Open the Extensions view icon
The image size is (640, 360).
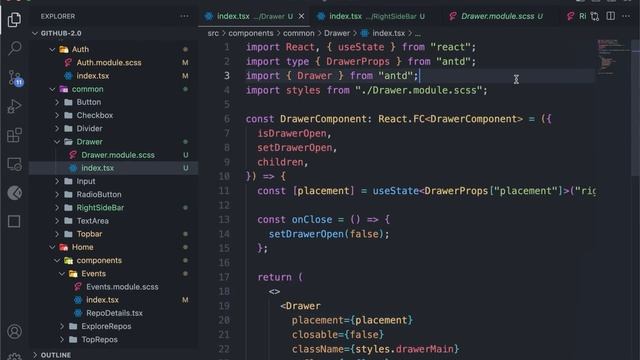pyautogui.click(x=14, y=135)
